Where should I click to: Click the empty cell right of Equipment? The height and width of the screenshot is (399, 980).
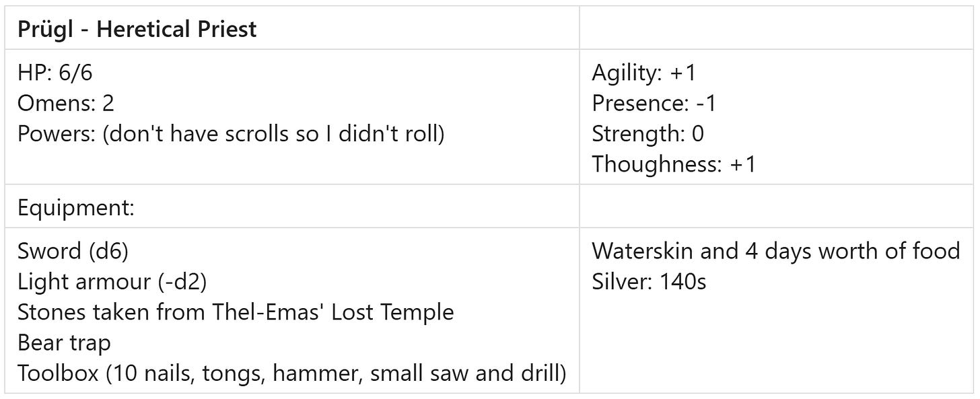[777, 206]
